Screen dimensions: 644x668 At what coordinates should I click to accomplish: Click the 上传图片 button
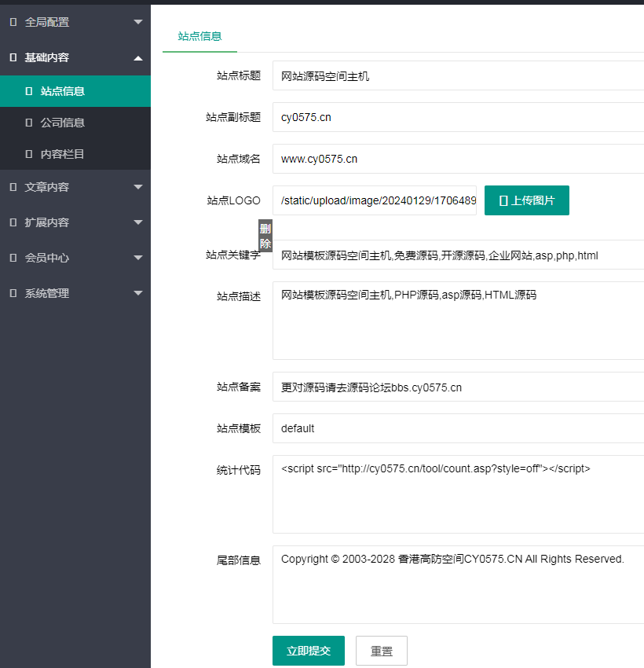click(x=526, y=200)
